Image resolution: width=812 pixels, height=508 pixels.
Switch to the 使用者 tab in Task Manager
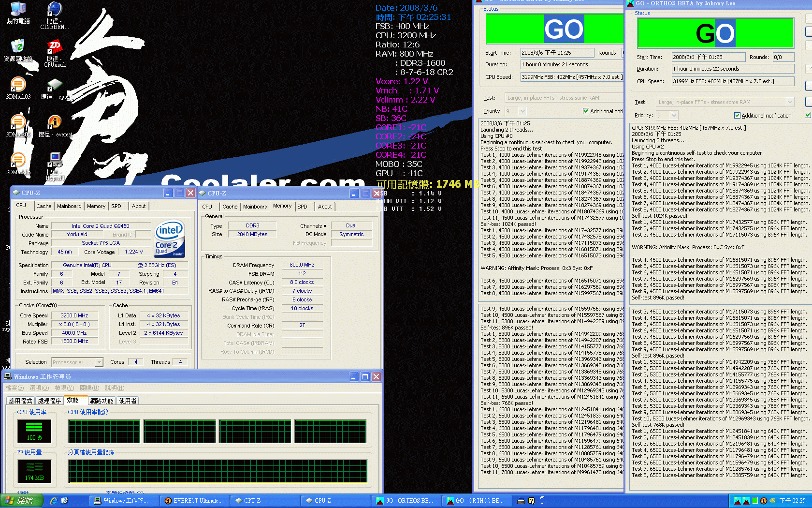(x=128, y=401)
